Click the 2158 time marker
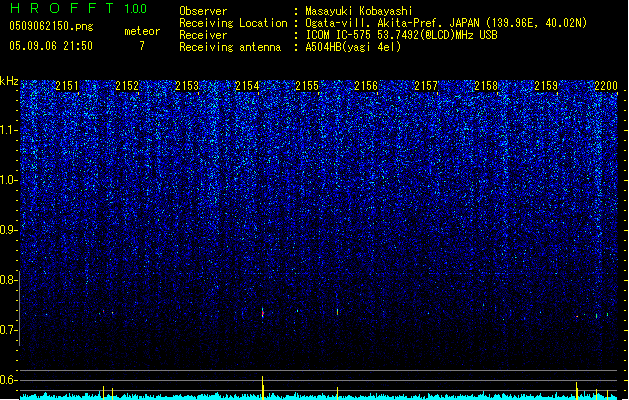This screenshot has height=400, width=629. click(x=486, y=86)
